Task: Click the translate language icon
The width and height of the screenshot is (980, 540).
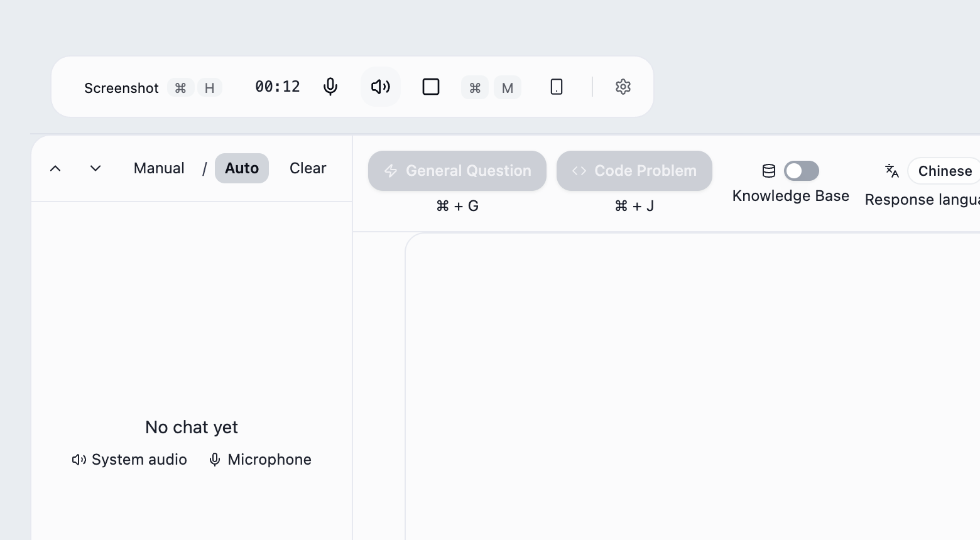Action: (892, 171)
